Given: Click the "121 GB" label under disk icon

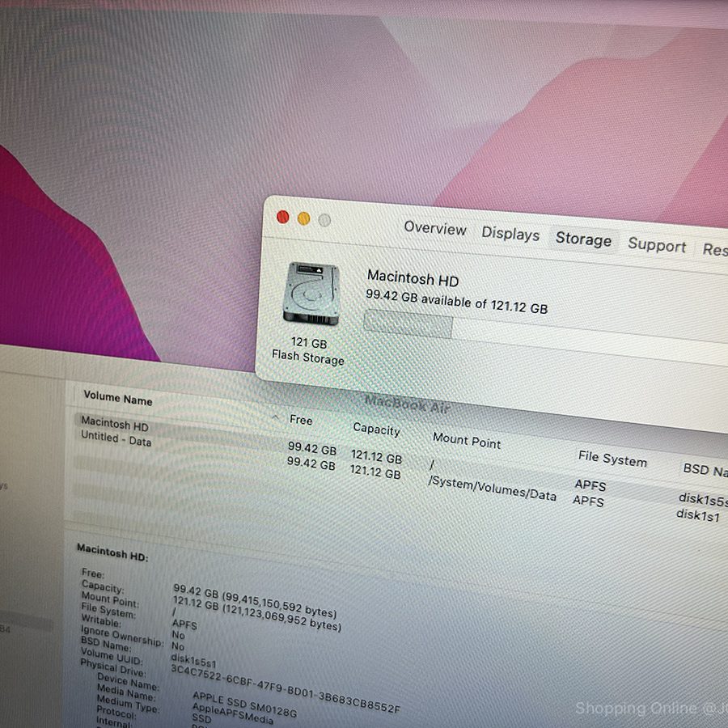Looking at the screenshot, I should click(x=309, y=343).
